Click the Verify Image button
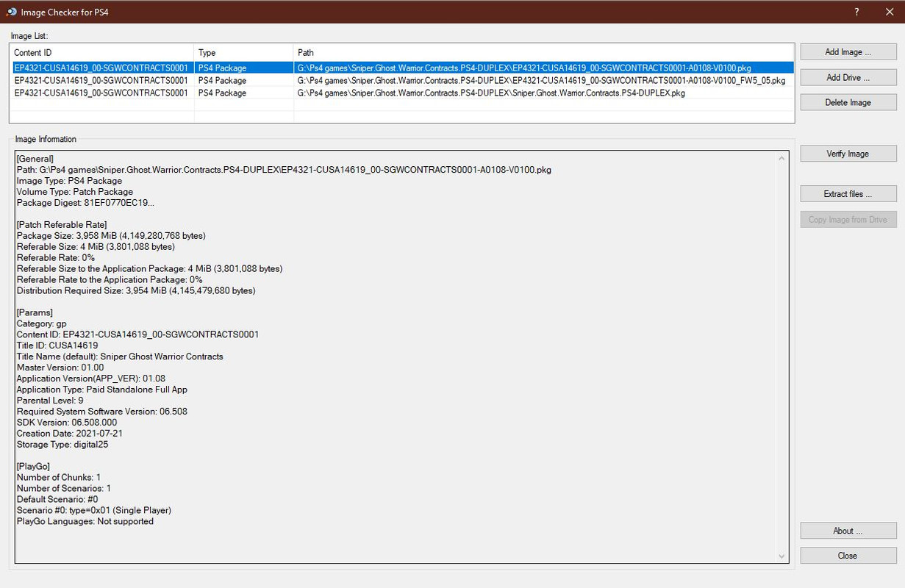Screen dimensions: 905x588 [x=848, y=154]
